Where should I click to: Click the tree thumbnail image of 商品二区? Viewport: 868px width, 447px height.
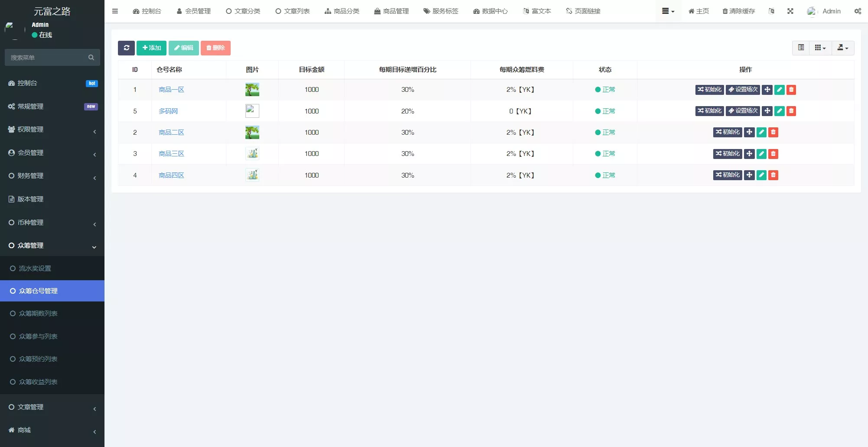coord(252,132)
